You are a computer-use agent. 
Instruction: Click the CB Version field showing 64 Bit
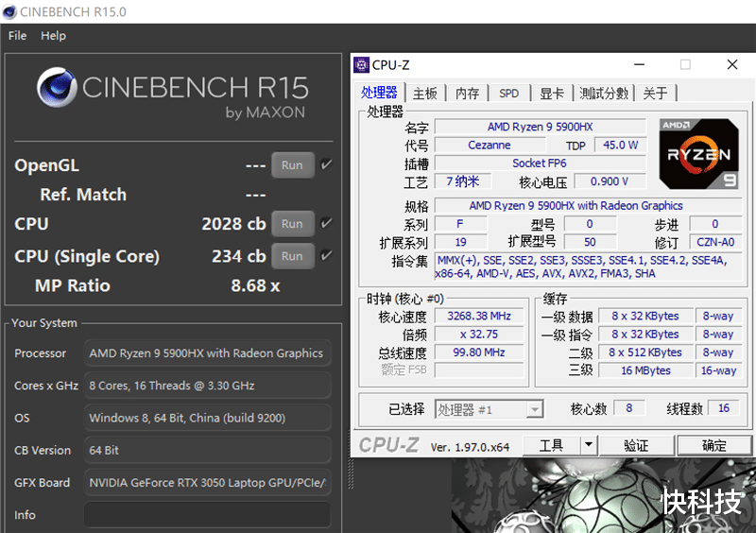[208, 450]
